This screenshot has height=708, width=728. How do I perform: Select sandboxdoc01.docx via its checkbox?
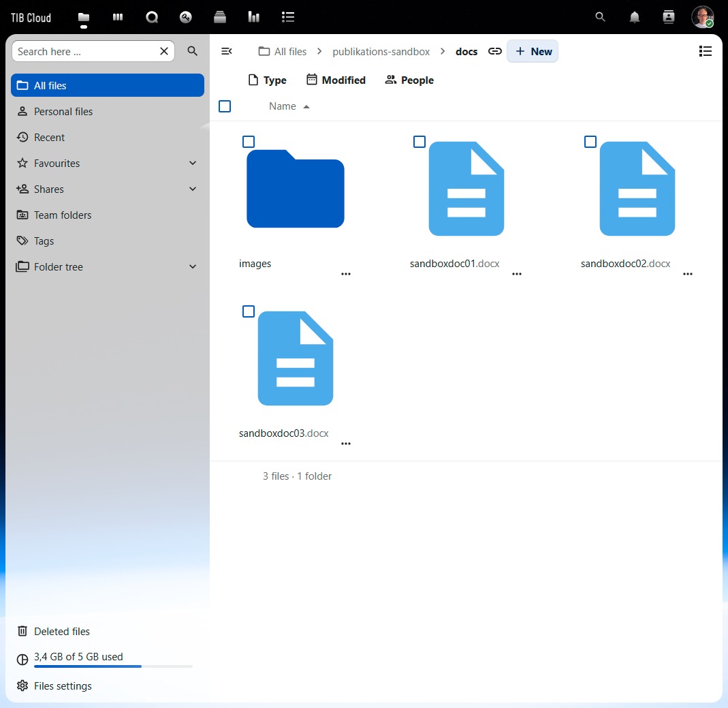[x=419, y=142]
